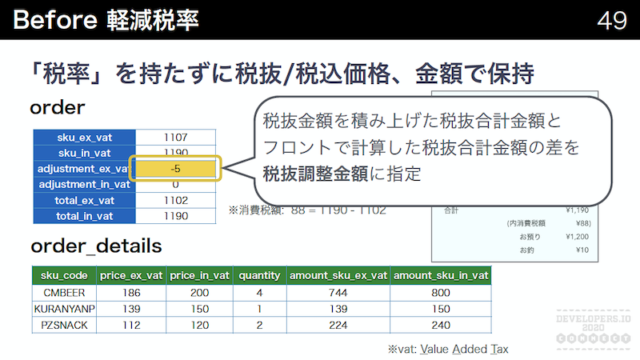Select the 1102 total_ex_vat value
The height and width of the screenshot is (360, 640).
pos(176,200)
